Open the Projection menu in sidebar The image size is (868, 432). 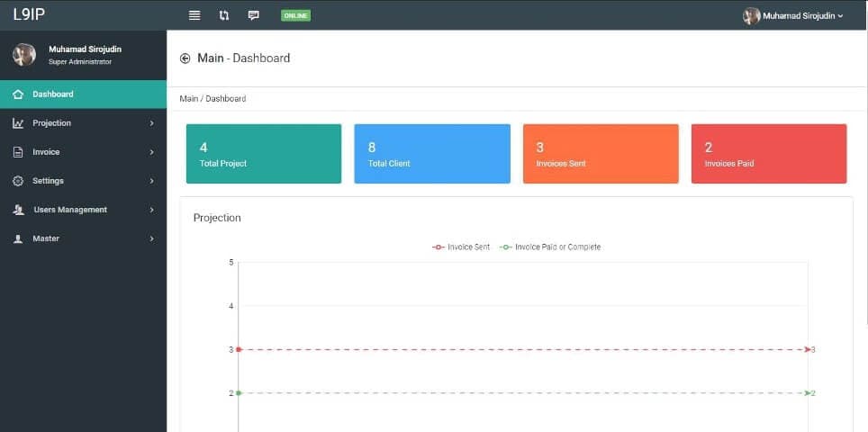tap(83, 123)
